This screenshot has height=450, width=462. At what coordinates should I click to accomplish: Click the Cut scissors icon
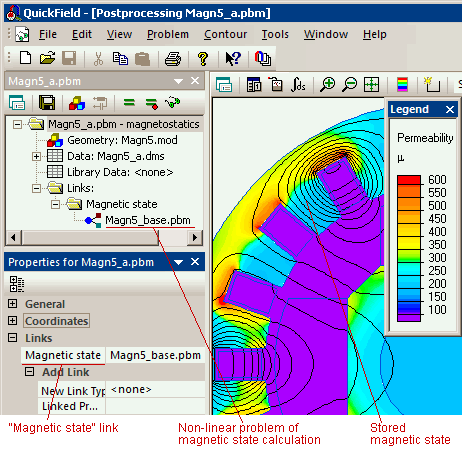98,58
